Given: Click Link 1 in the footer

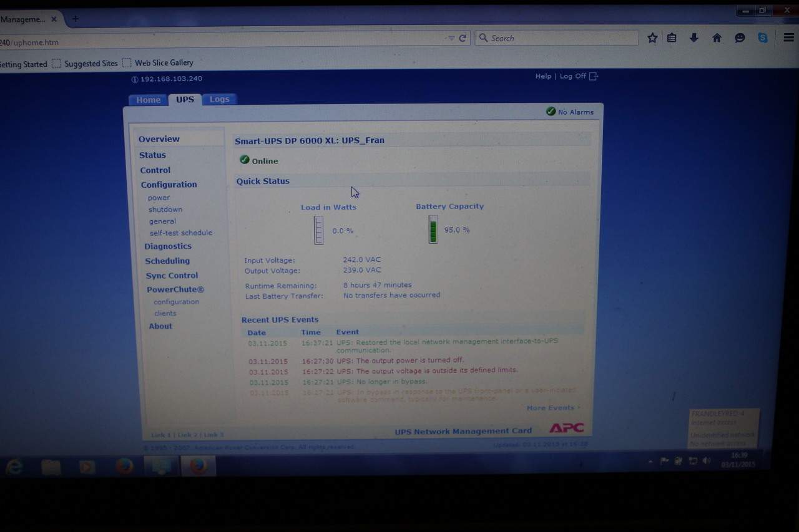Looking at the screenshot, I should point(160,435).
